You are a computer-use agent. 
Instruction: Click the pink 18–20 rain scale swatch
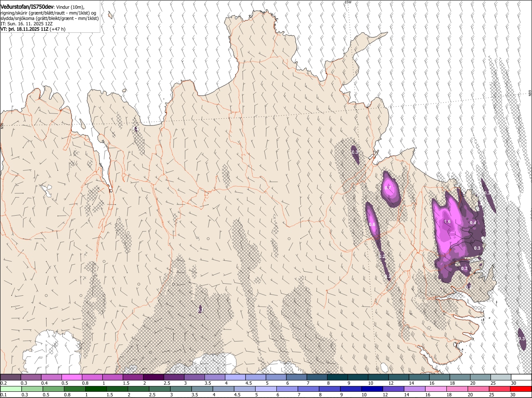pos(457,389)
